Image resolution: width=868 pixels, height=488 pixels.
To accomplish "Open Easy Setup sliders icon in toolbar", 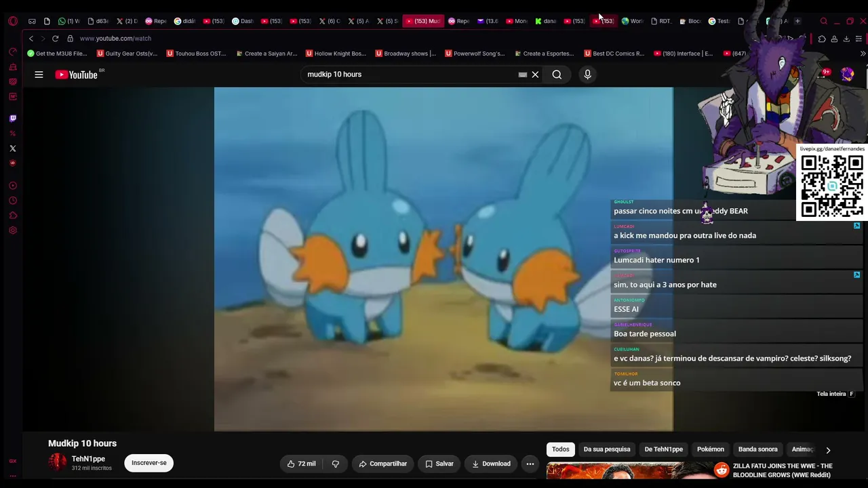I will tap(859, 39).
